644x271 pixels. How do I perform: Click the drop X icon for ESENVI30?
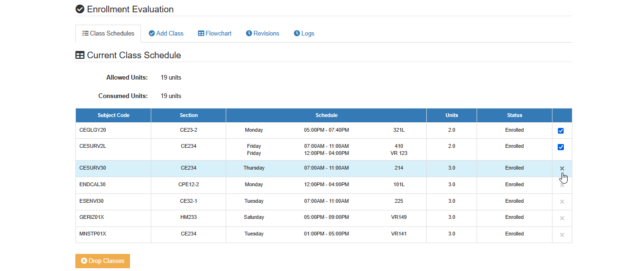tap(562, 201)
